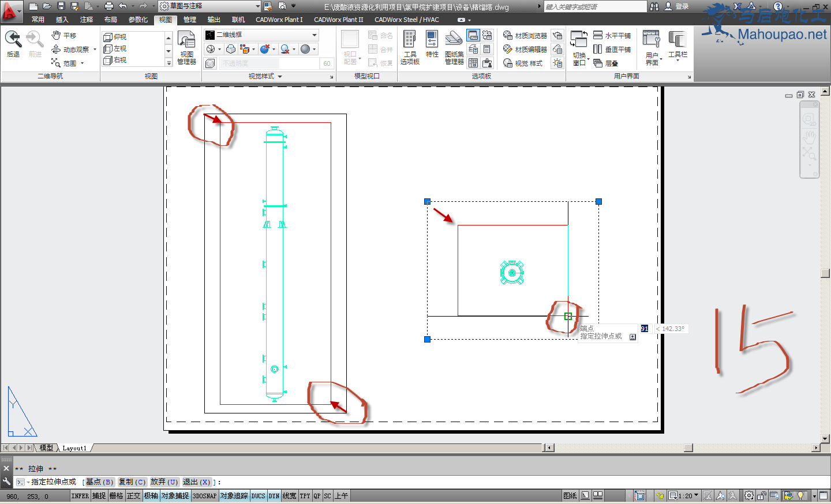The height and width of the screenshot is (504, 831).
Task: Click the search keyword input field
Action: click(595, 6)
